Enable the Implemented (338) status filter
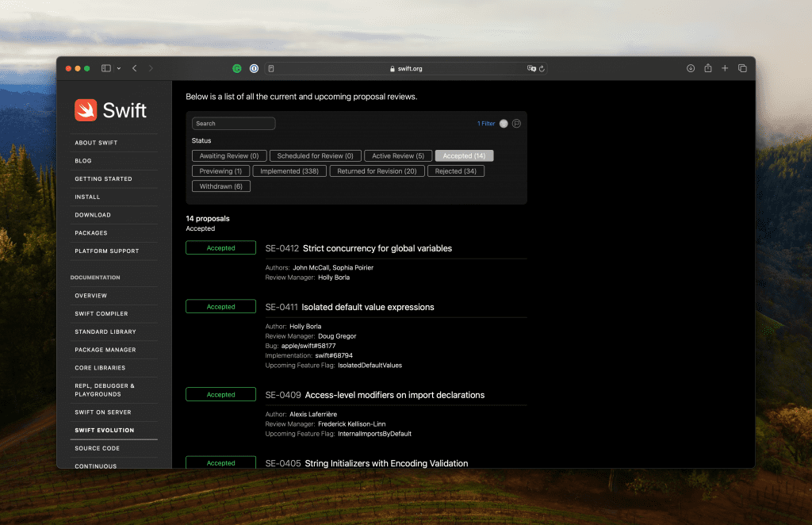Image resolution: width=812 pixels, height=525 pixels. [x=289, y=171]
